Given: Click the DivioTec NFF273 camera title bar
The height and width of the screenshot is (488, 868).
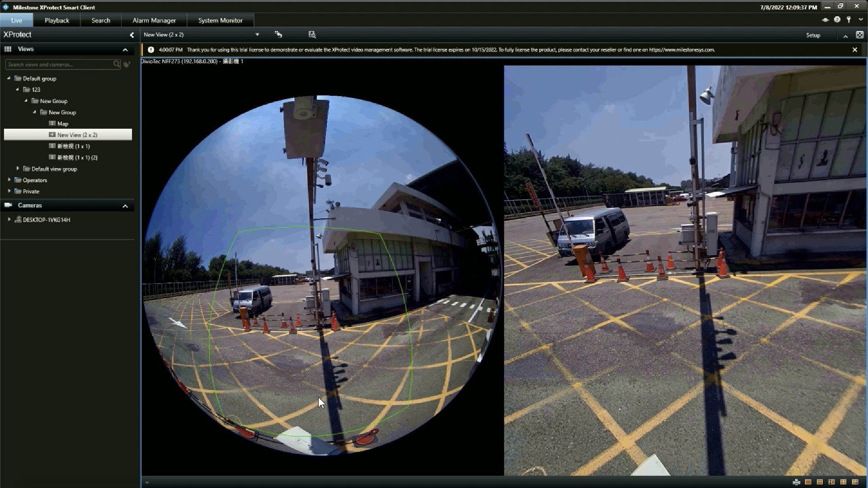Looking at the screenshot, I should pyautogui.click(x=192, y=61).
